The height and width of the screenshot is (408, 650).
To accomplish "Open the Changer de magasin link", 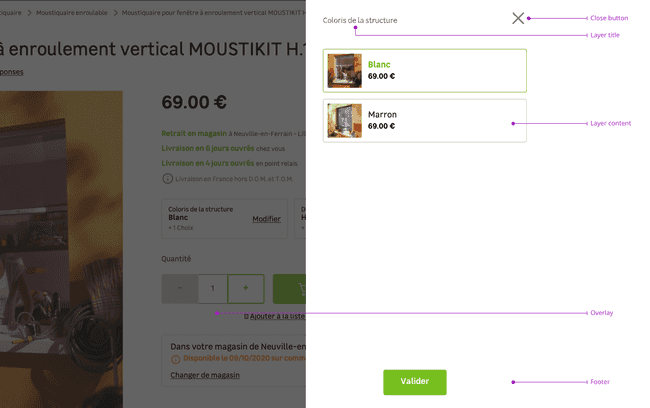I will 204,375.
